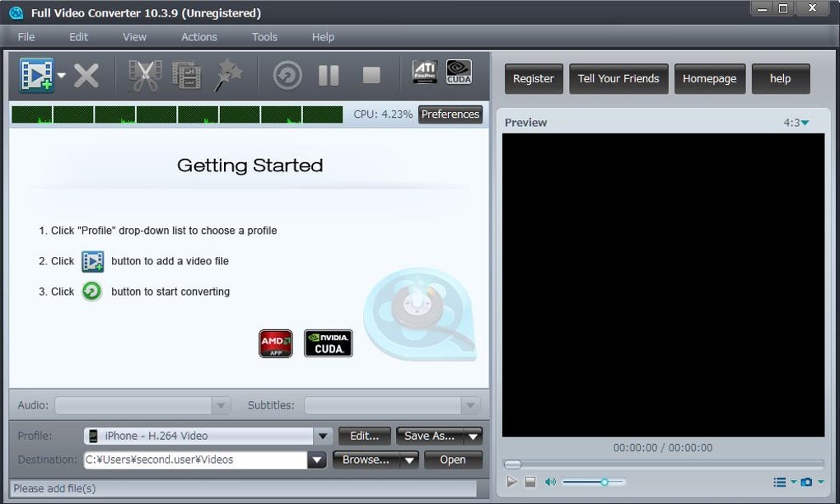840x504 pixels.
Task: Expand the Profile dropdown arrow
Action: [x=323, y=436]
